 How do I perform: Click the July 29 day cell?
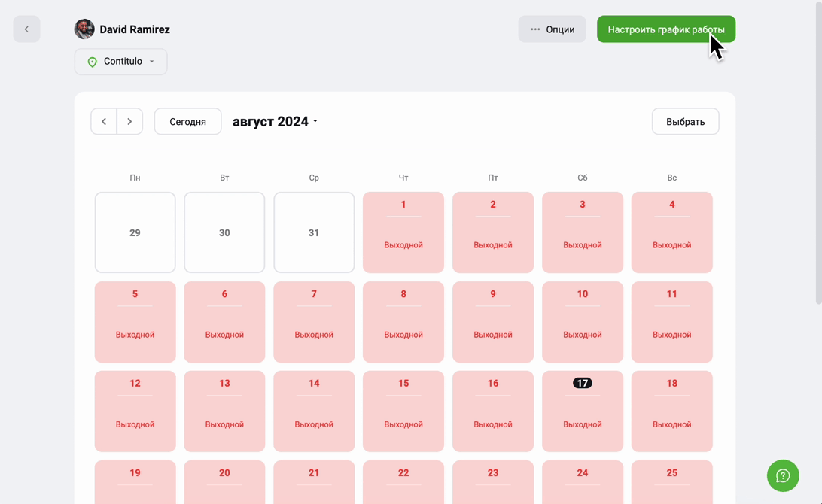[135, 232]
